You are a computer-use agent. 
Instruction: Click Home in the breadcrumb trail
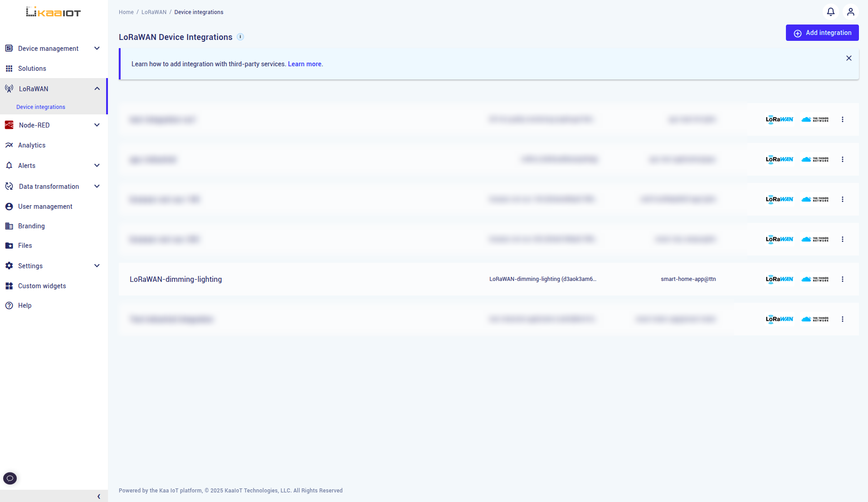pos(126,12)
